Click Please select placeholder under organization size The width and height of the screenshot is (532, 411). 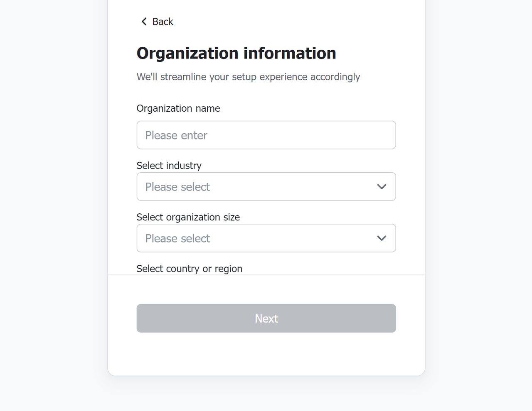[x=177, y=238]
